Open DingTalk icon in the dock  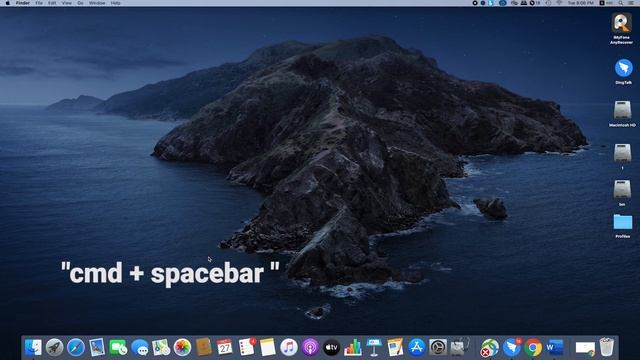click(x=511, y=348)
